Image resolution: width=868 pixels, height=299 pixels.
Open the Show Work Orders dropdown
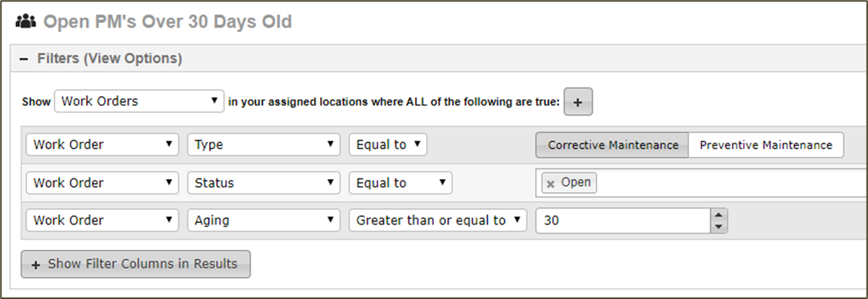coord(139,101)
